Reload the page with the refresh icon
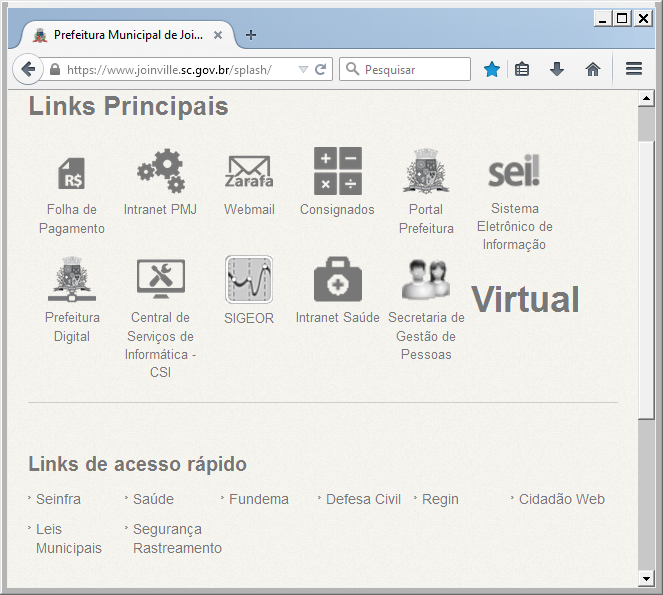 321,69
